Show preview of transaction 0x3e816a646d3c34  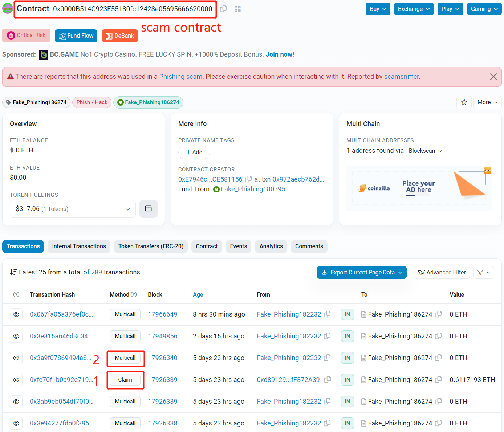tap(16, 336)
